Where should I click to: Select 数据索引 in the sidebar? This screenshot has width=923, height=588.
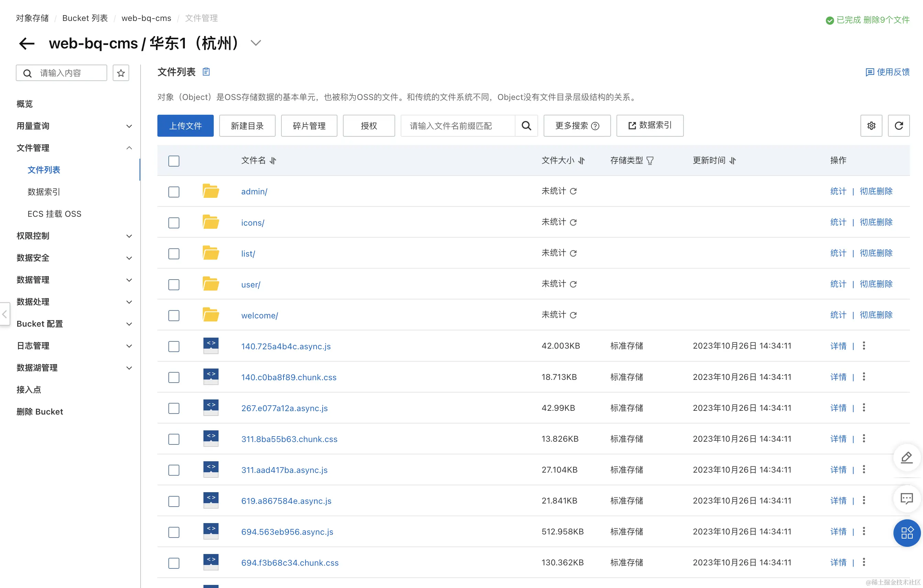pyautogui.click(x=44, y=192)
